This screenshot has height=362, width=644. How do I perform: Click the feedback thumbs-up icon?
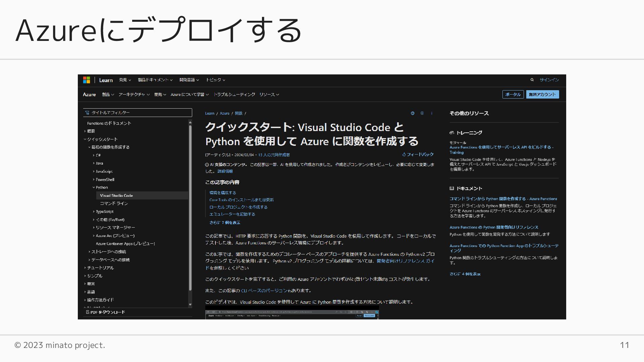pos(404,155)
